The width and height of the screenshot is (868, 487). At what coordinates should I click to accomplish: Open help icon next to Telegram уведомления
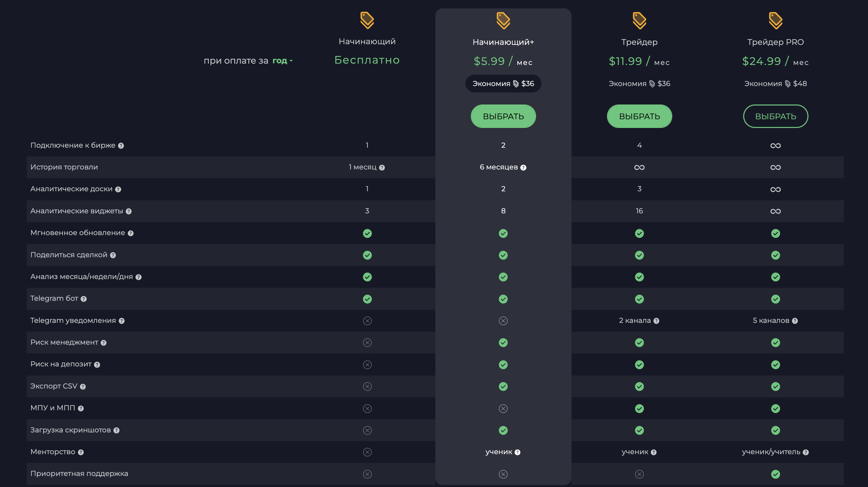tap(122, 321)
